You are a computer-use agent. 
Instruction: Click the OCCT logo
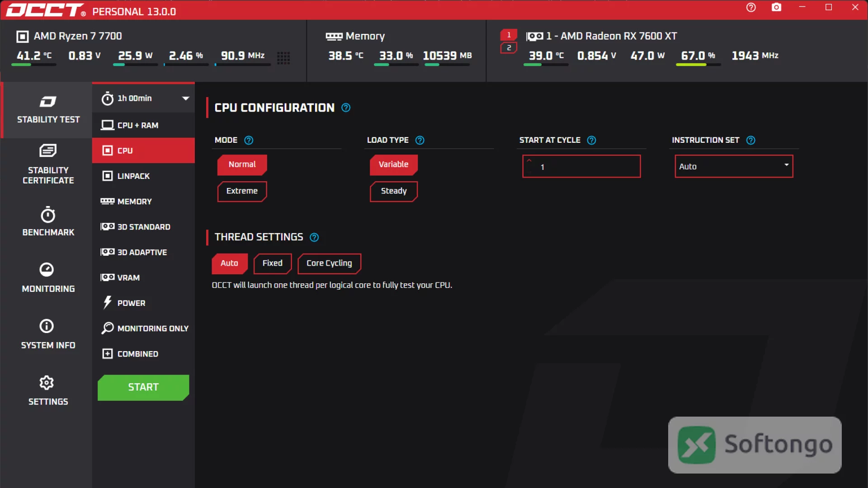[46, 10]
